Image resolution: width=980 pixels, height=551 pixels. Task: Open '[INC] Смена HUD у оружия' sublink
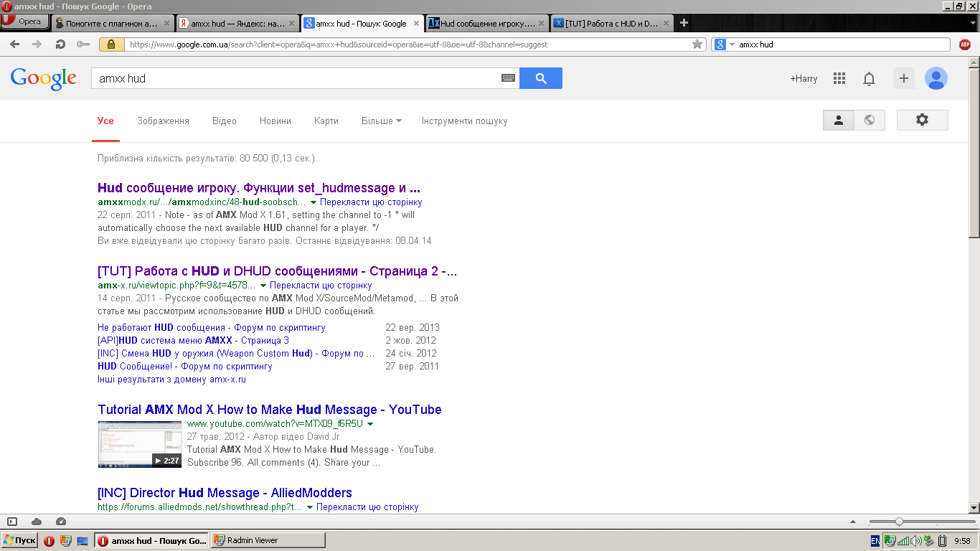236,353
